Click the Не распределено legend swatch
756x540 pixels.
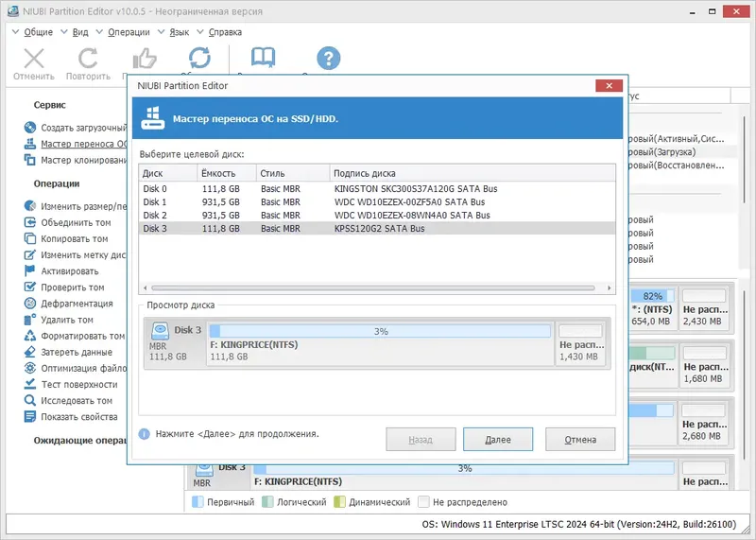(423, 502)
